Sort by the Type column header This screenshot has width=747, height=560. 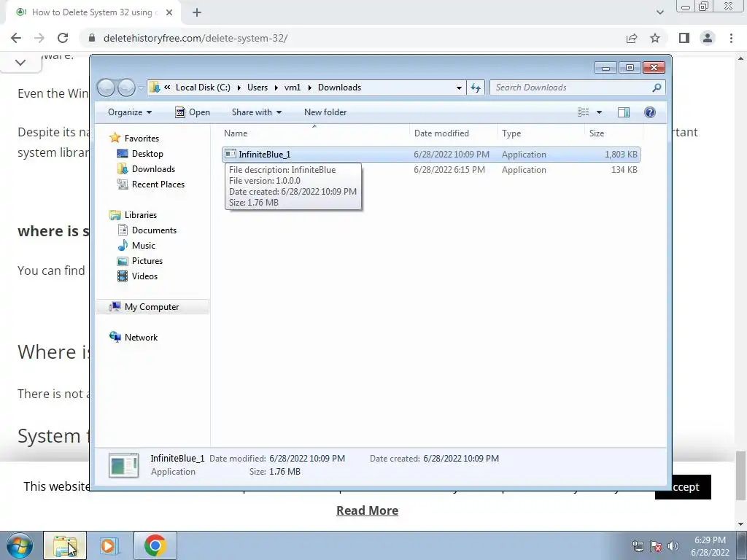pos(541,133)
